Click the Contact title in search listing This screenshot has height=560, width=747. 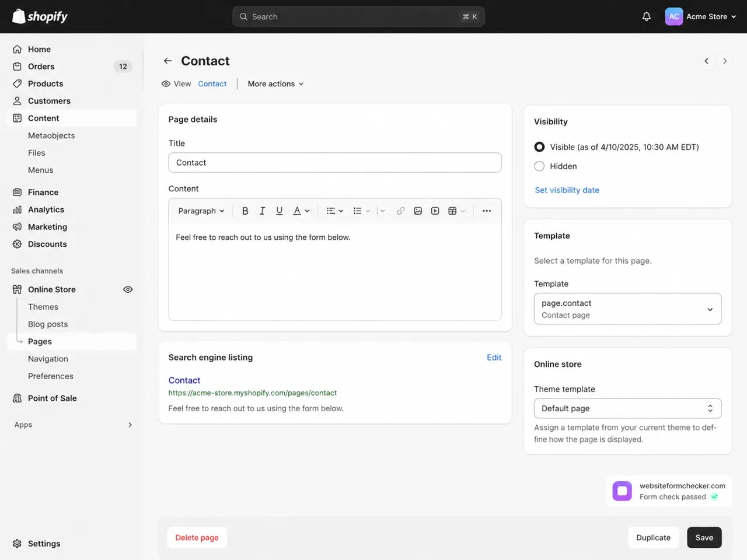(184, 380)
